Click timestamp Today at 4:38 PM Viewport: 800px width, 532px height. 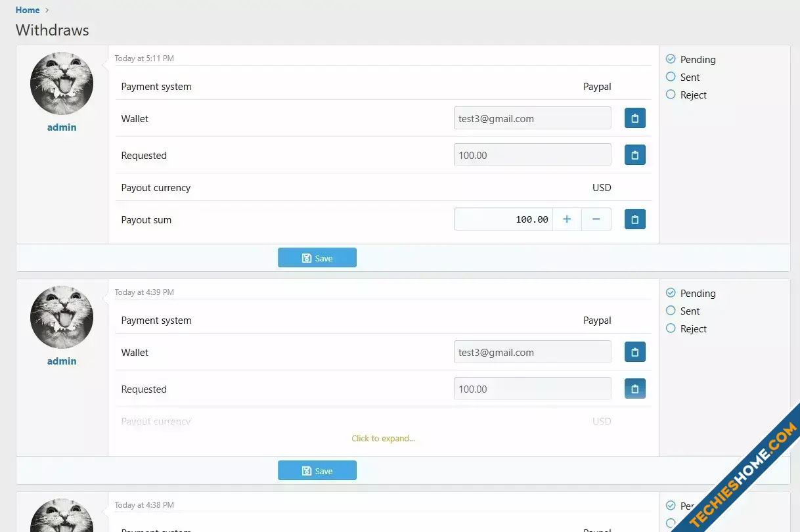tap(144, 505)
